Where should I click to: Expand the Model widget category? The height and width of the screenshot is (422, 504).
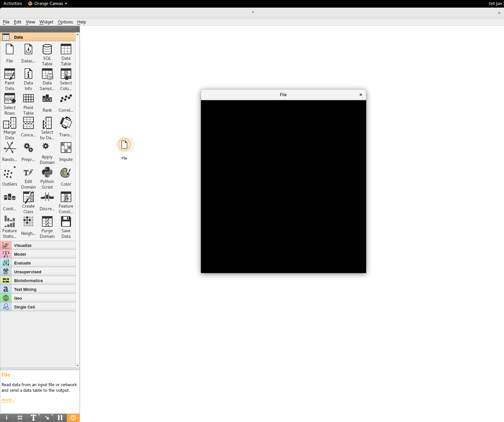tap(38, 254)
